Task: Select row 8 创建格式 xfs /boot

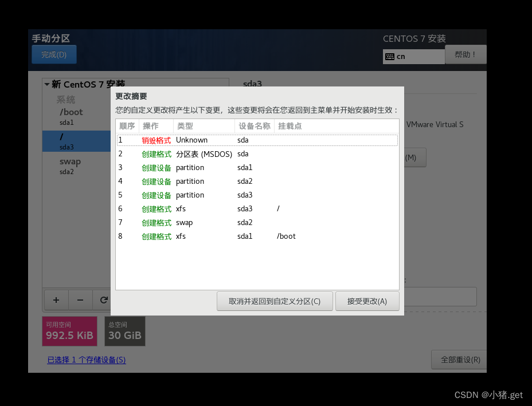Action: [x=257, y=236]
